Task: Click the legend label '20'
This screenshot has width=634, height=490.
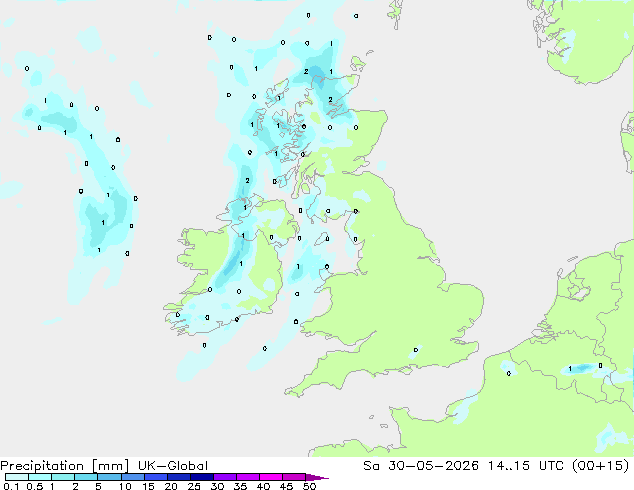Action: [171, 486]
